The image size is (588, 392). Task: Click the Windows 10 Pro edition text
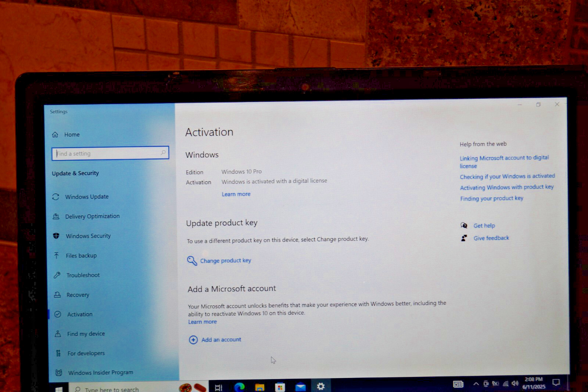[x=241, y=171]
